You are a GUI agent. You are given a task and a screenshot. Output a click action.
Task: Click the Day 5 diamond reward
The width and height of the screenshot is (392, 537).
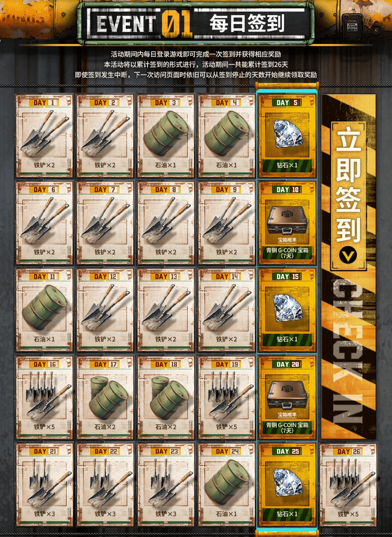coord(287,136)
